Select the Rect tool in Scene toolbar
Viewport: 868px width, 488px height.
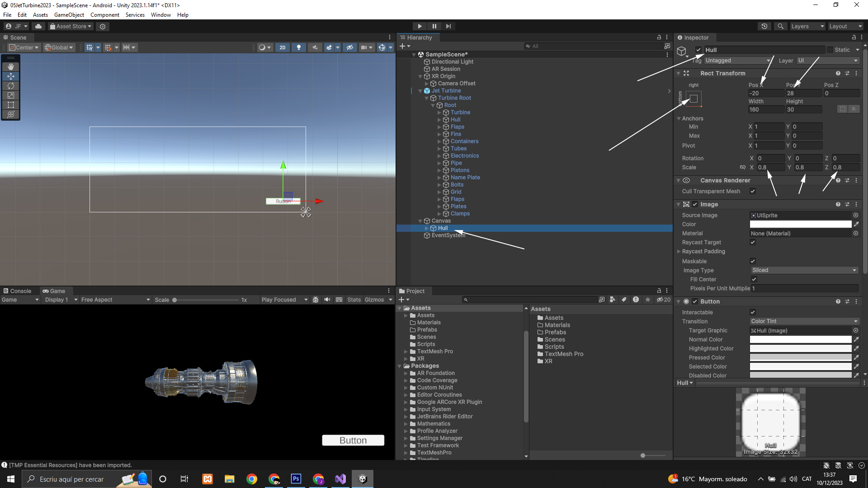point(11,105)
